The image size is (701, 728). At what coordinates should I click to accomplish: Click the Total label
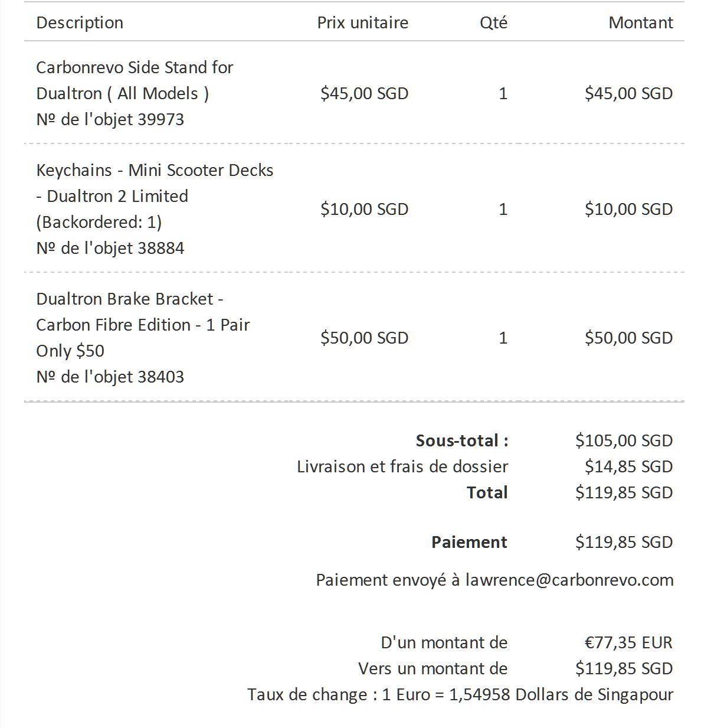[x=487, y=492]
